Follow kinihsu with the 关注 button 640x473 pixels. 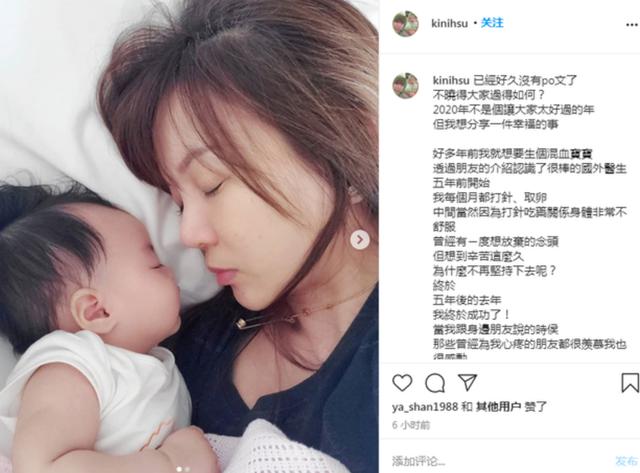pos(492,23)
